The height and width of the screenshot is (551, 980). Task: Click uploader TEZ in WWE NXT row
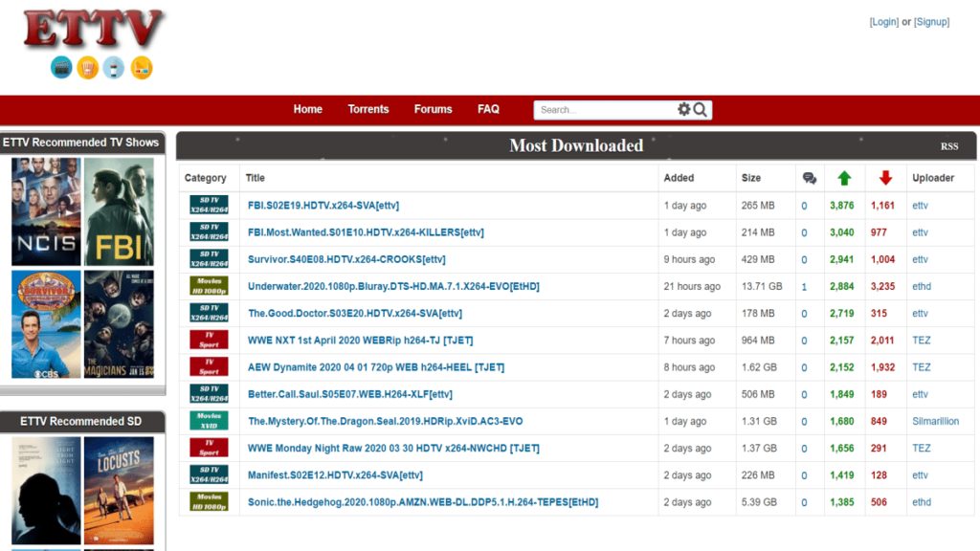922,341
